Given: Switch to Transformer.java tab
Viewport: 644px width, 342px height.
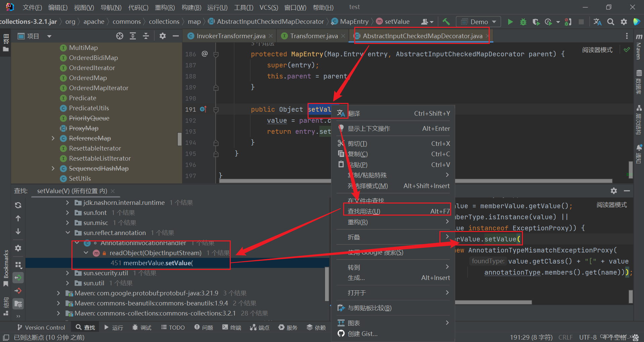Looking at the screenshot, I should click(314, 36).
